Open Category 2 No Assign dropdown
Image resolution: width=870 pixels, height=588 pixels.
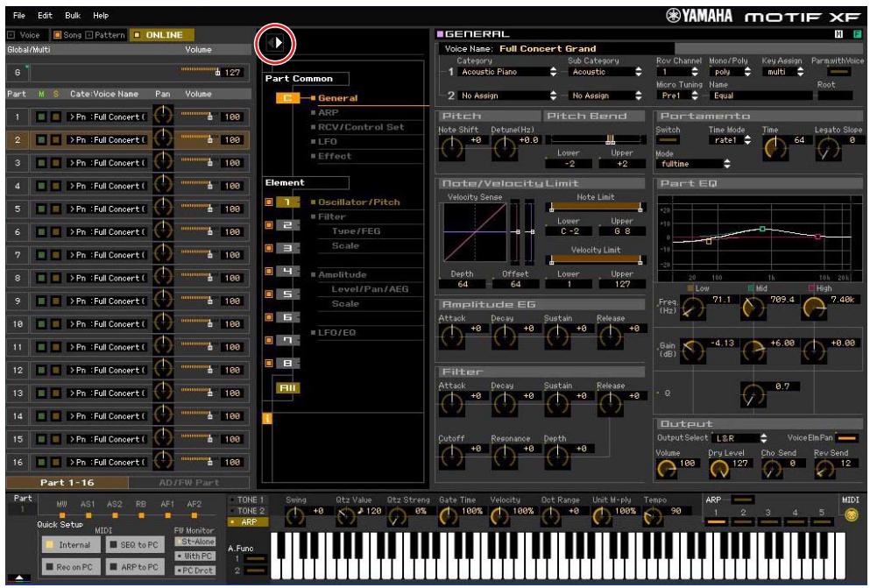click(507, 96)
